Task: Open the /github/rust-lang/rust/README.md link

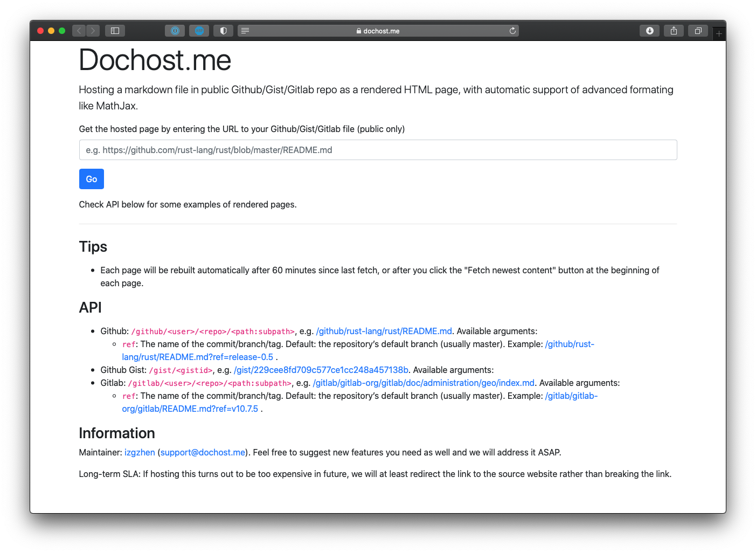Action: click(384, 331)
